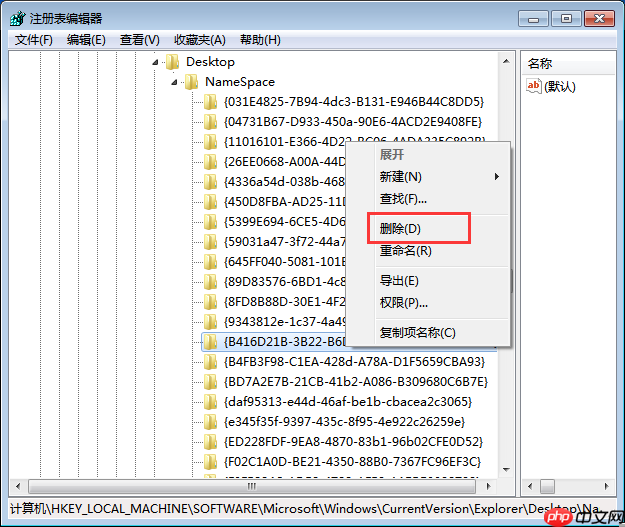Select key {031E4825-7B94-4dc3-B131-E946B44C8DD5}

[354, 102]
